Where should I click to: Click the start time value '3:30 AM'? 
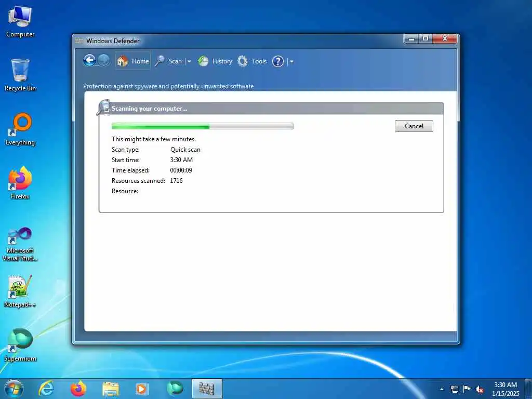(181, 160)
